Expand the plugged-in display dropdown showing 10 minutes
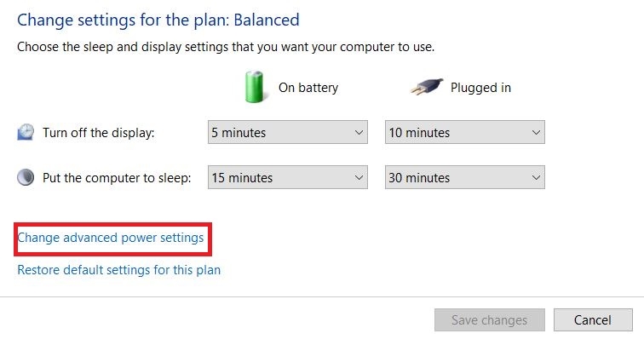Screen dimensions: 644x345 464,132
